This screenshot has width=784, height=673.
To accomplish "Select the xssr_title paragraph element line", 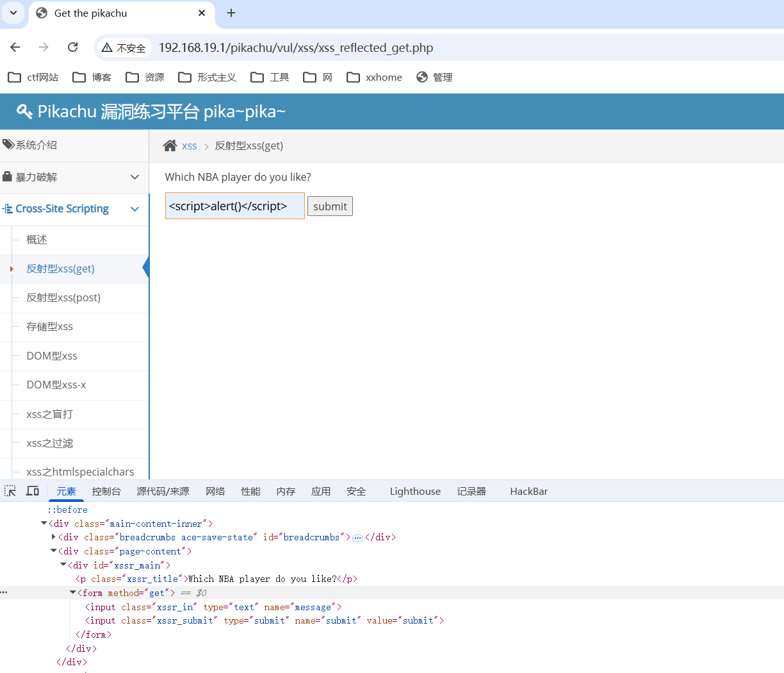I will (216, 579).
